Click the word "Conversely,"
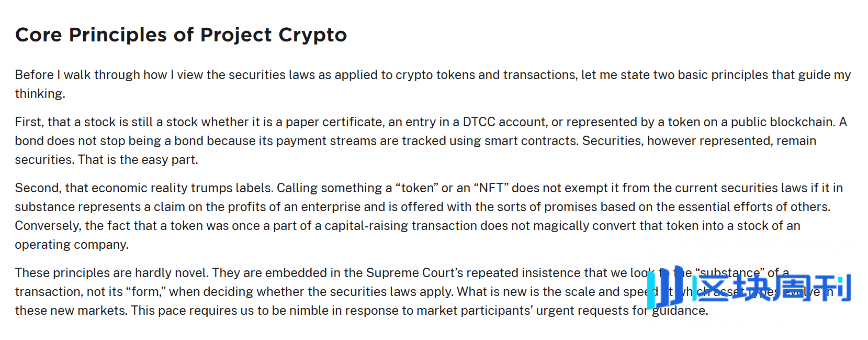 point(48,226)
